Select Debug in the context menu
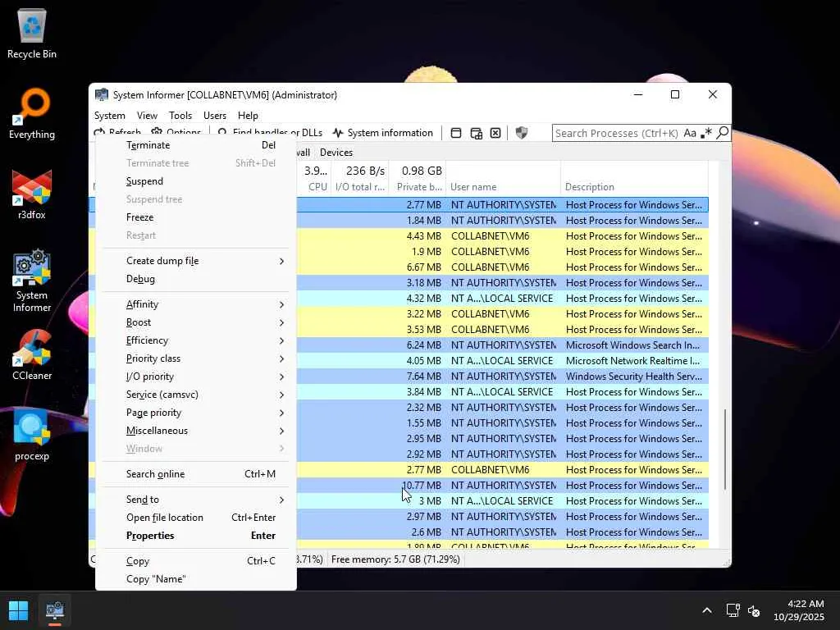This screenshot has width=840, height=630. [196, 279]
